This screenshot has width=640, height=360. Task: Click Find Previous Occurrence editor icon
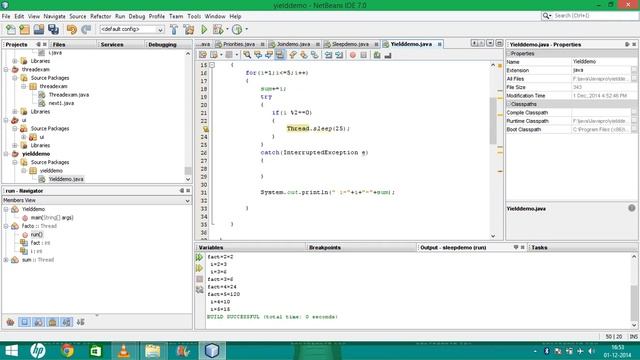click(x=258, y=55)
